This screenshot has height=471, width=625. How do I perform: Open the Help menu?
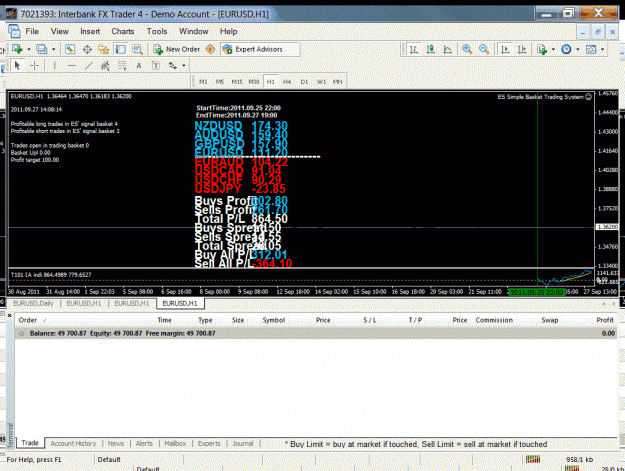pyautogui.click(x=228, y=31)
